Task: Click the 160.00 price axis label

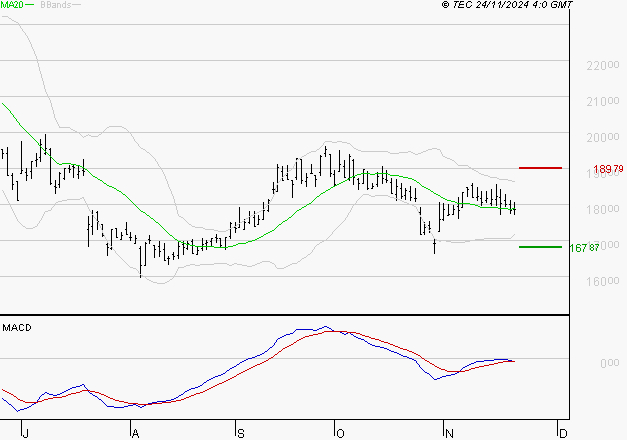Action: (x=603, y=281)
